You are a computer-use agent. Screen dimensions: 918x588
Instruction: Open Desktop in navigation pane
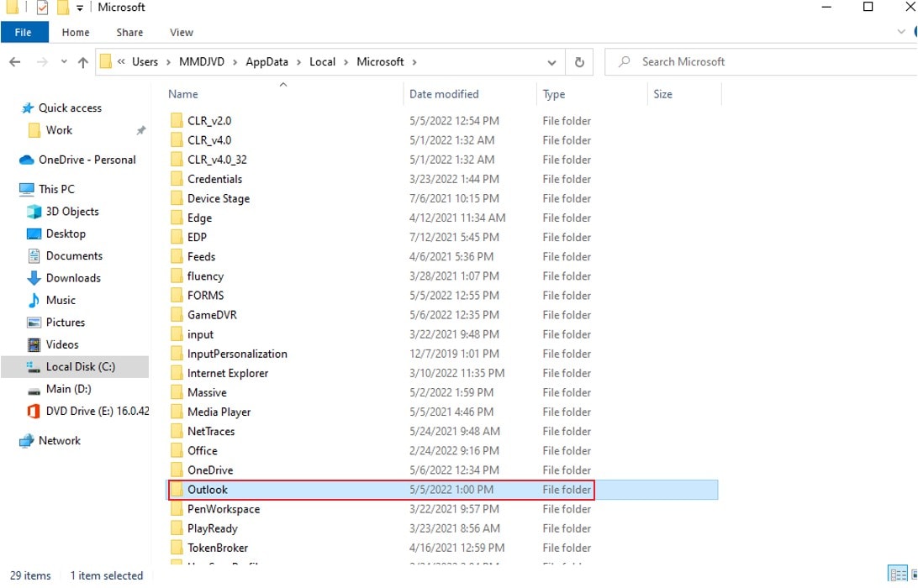point(66,234)
